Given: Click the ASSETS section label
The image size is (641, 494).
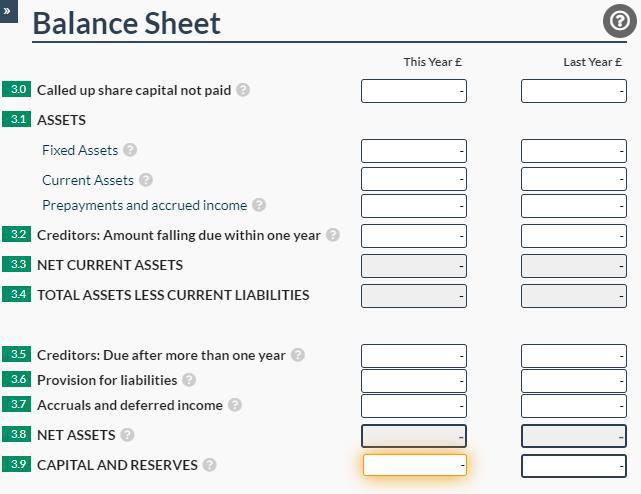Looking at the screenshot, I should tap(61, 120).
